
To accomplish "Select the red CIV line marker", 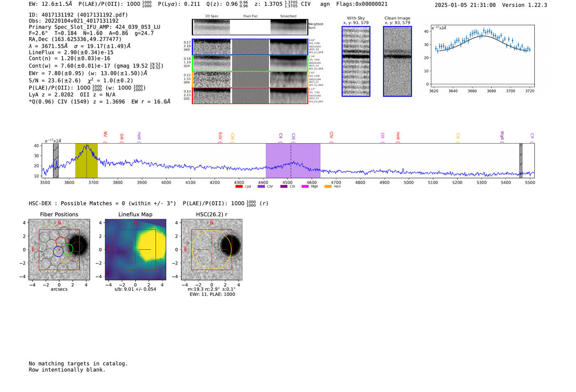I will [x=331, y=137].
